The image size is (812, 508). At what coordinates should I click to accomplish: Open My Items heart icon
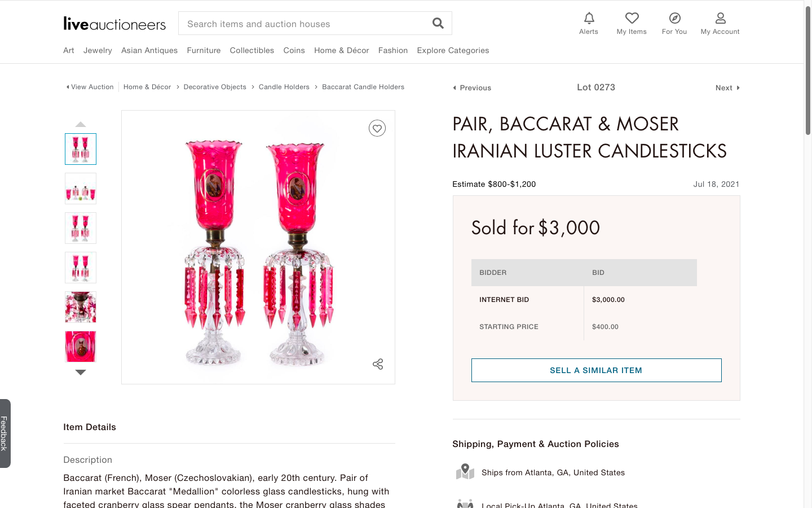pyautogui.click(x=632, y=18)
